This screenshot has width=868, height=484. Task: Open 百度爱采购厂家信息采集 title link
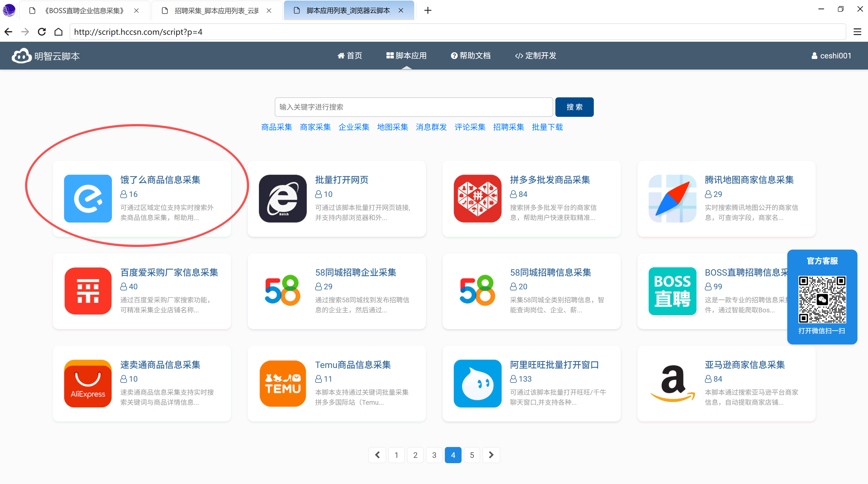169,272
